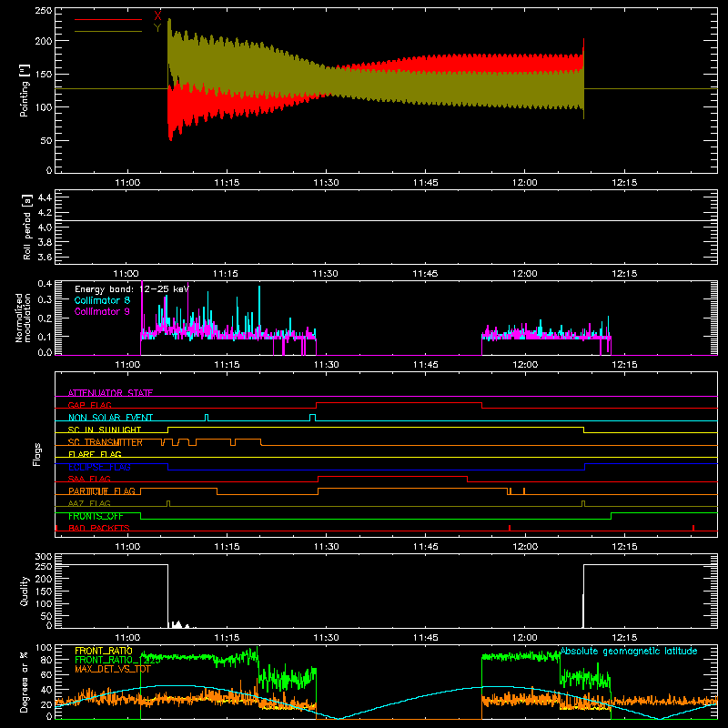728x728 pixels.
Task: Click the 12:00 time label under Roll period plot
Action: pyautogui.click(x=525, y=274)
